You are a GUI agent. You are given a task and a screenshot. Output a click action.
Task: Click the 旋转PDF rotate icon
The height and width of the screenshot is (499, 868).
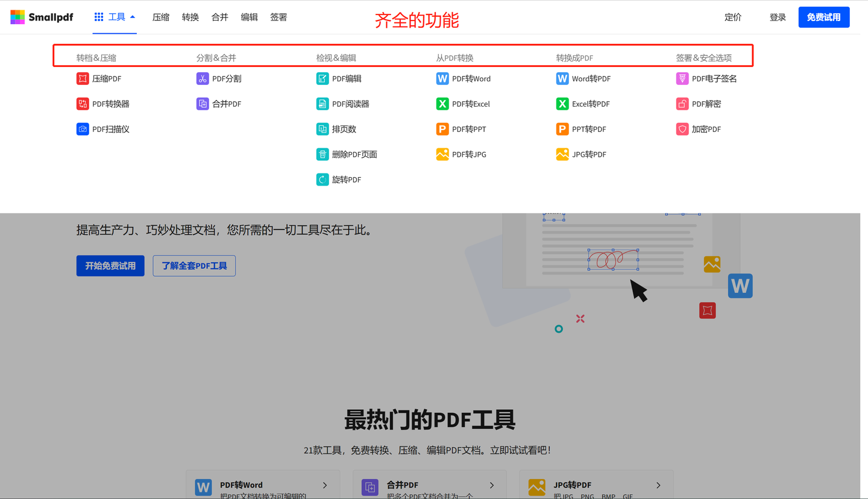[x=322, y=180]
